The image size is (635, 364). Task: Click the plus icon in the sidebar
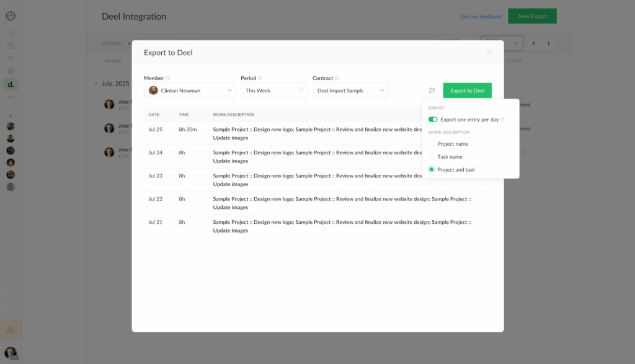click(11, 116)
